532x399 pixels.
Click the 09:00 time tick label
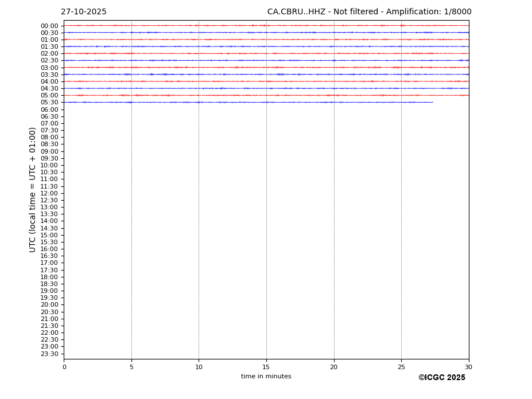pos(49,151)
